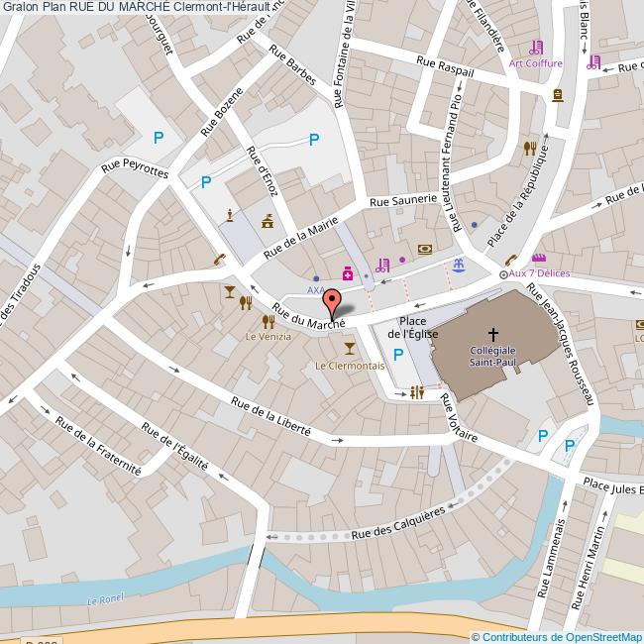Click the fountain icon near Place de la République
The image size is (644, 644).
tap(458, 266)
